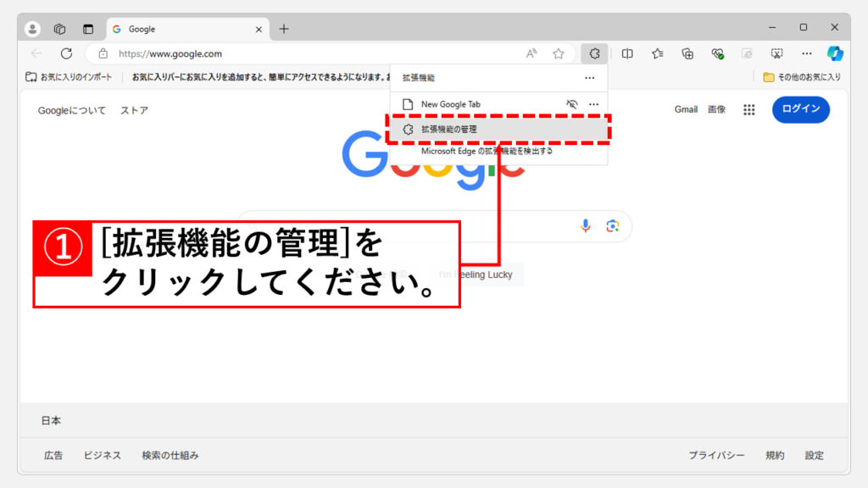This screenshot has height=488, width=868.
Task: Open the Gmail link
Action: 686,109
